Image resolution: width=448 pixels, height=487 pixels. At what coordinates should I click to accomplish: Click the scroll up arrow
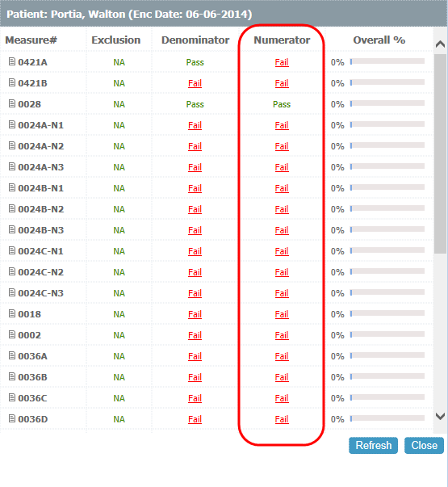[440, 44]
